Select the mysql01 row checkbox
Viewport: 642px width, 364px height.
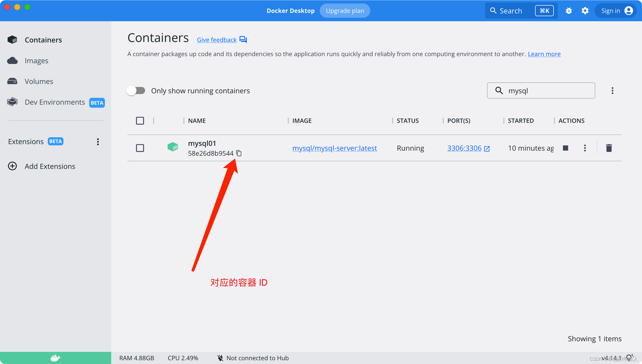[140, 148]
